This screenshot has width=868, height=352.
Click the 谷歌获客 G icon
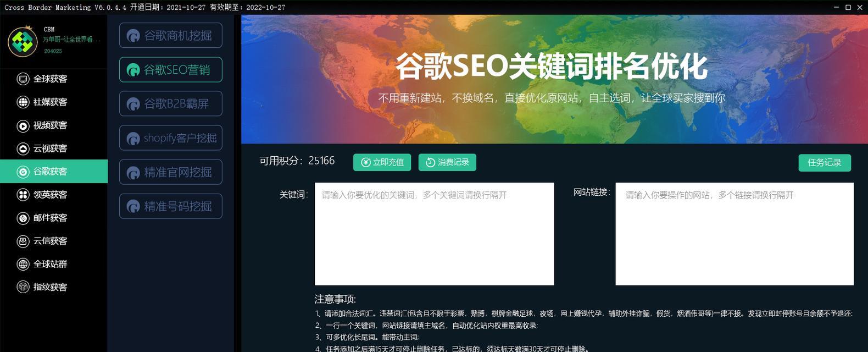click(x=23, y=172)
